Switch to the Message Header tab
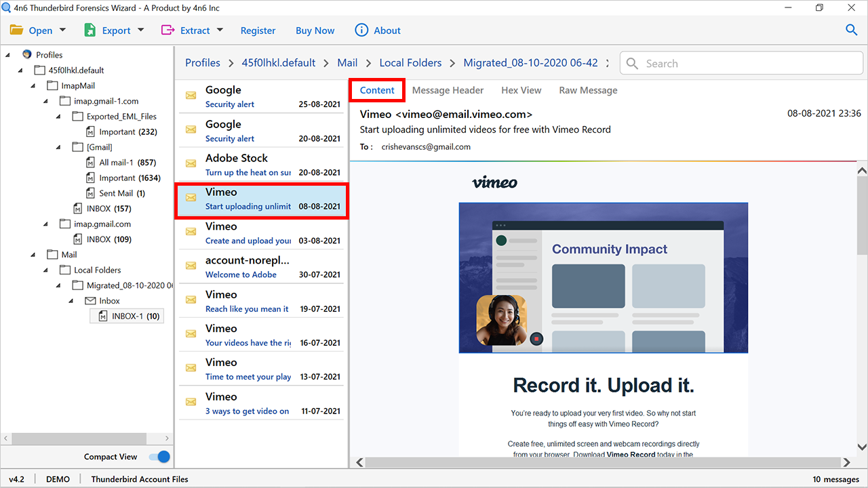The height and width of the screenshot is (488, 868). 448,90
